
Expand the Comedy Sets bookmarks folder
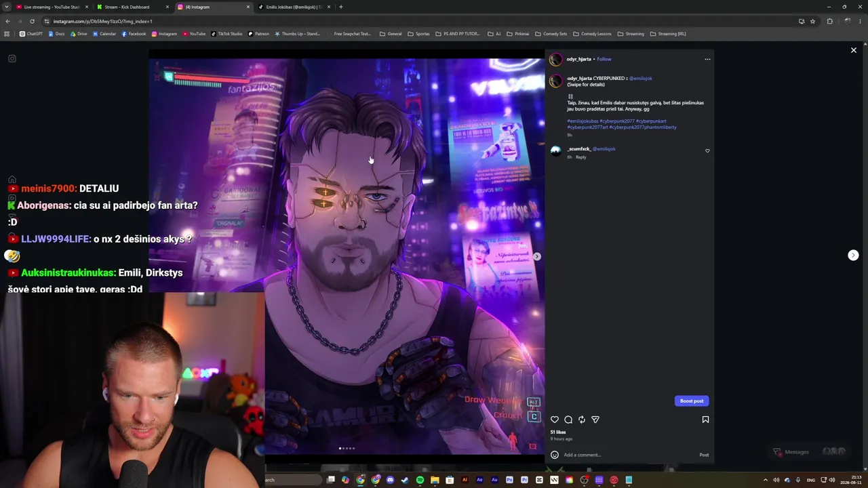(x=551, y=34)
